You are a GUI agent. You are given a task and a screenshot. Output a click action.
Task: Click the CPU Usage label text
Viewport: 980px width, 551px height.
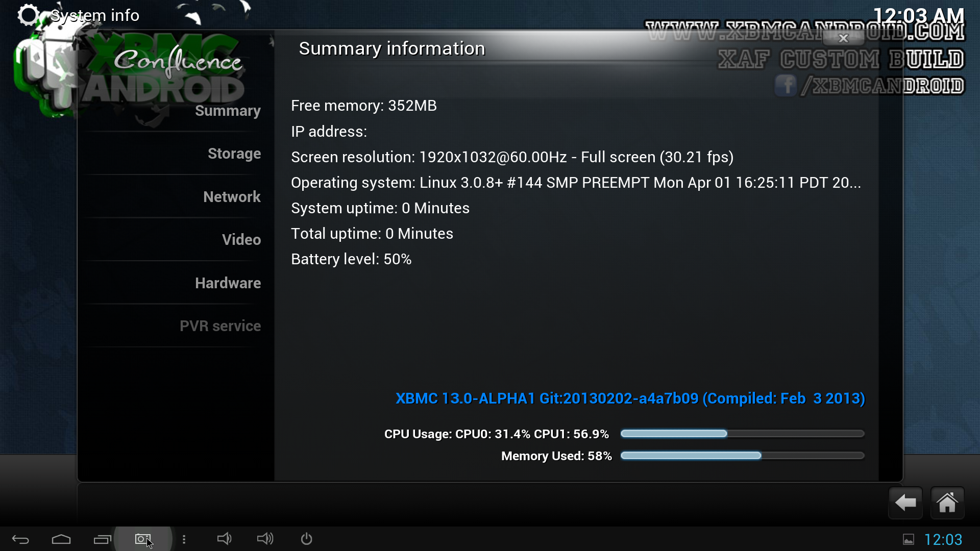pyautogui.click(x=496, y=434)
